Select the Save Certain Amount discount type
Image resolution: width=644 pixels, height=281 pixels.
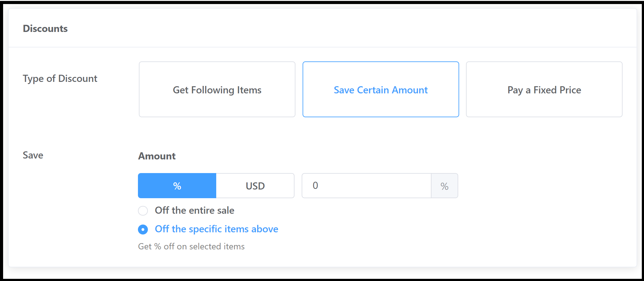pyautogui.click(x=380, y=90)
